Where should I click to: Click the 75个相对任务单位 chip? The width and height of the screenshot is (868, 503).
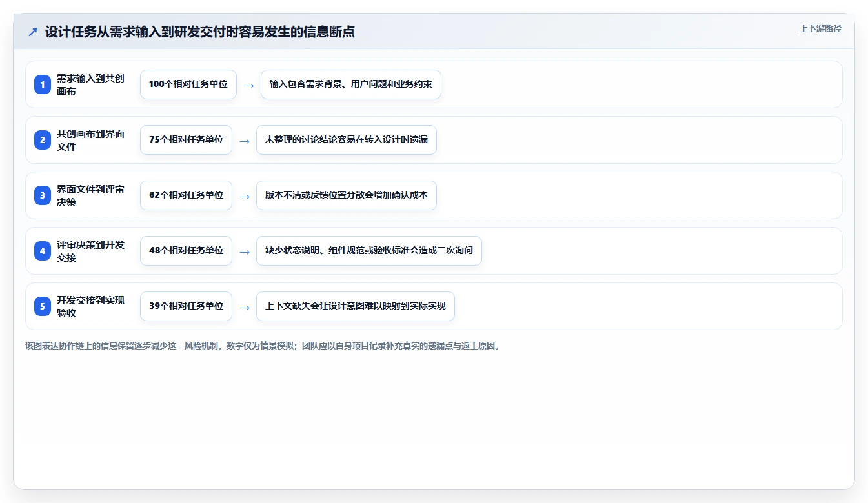point(186,140)
